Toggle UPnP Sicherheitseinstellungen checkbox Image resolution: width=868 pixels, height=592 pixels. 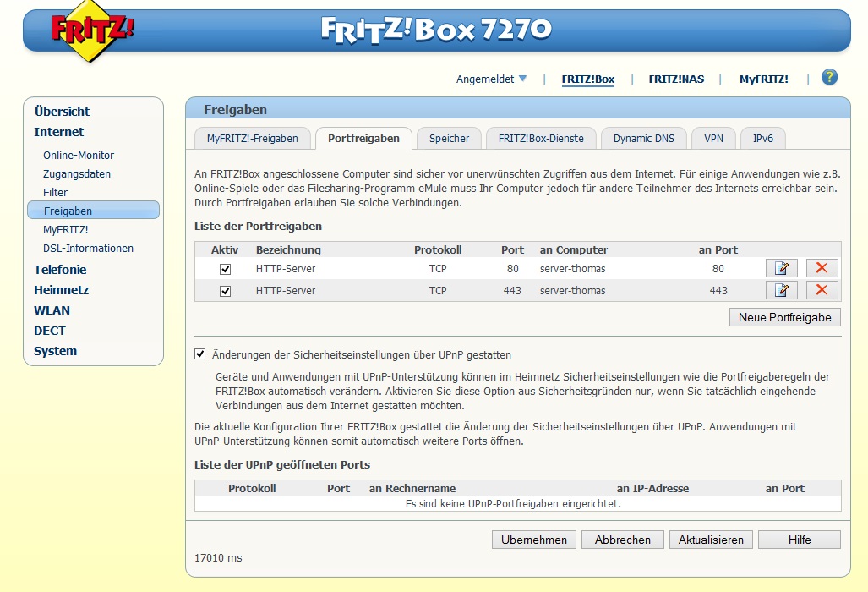[x=199, y=354]
